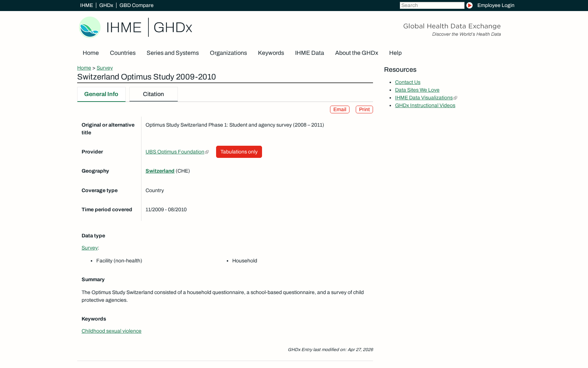Image resolution: width=588 pixels, height=368 pixels.
Task: Click the IHME leaf logo
Action: [90, 27]
